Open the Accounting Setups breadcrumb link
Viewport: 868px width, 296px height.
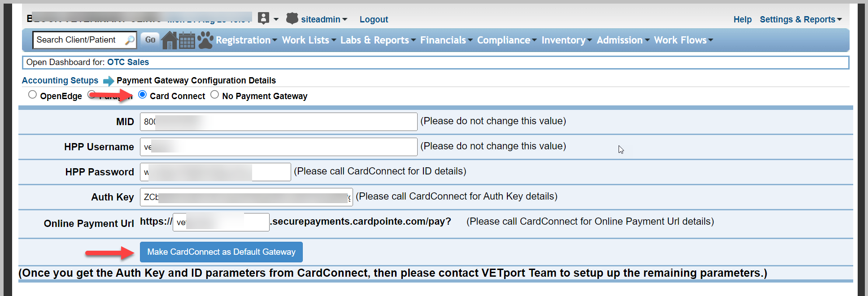pyautogui.click(x=60, y=80)
